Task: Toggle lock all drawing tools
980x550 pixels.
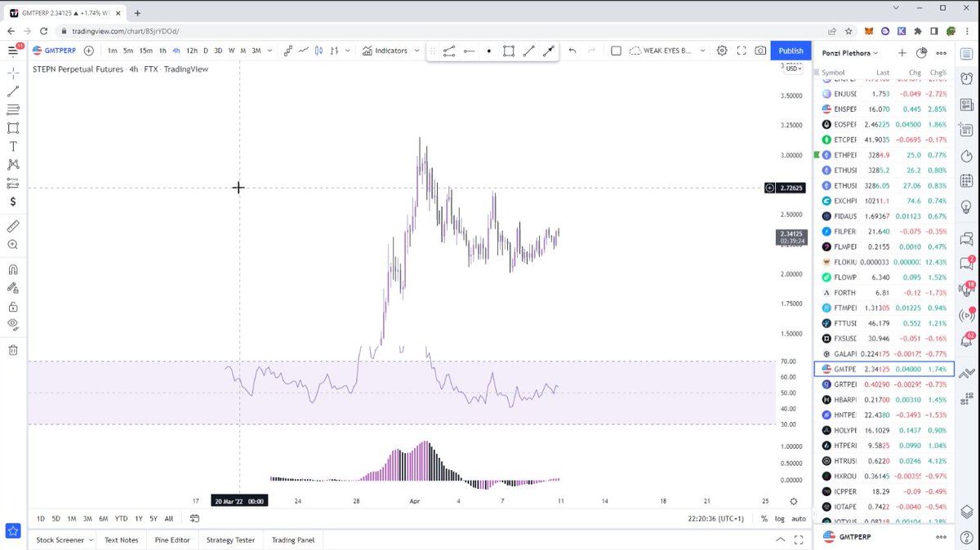Action: pyautogui.click(x=13, y=307)
